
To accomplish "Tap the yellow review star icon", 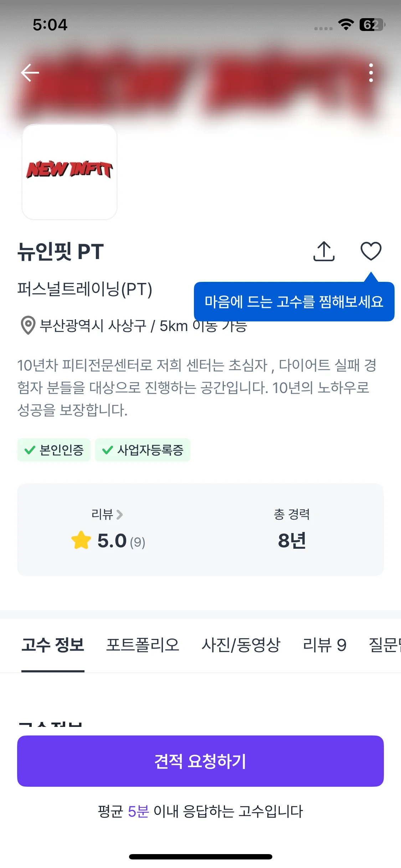I will click(x=81, y=540).
